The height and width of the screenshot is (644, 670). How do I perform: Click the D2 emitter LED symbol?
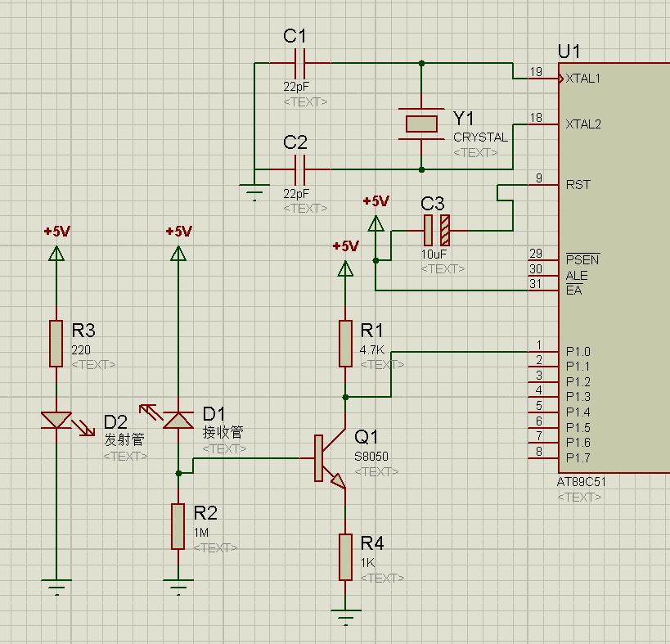click(x=56, y=420)
